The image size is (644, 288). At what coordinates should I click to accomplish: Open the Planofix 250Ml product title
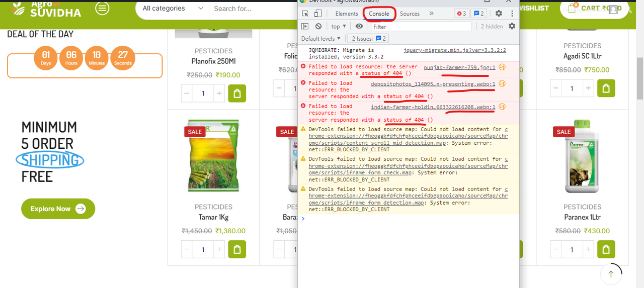coord(213,61)
